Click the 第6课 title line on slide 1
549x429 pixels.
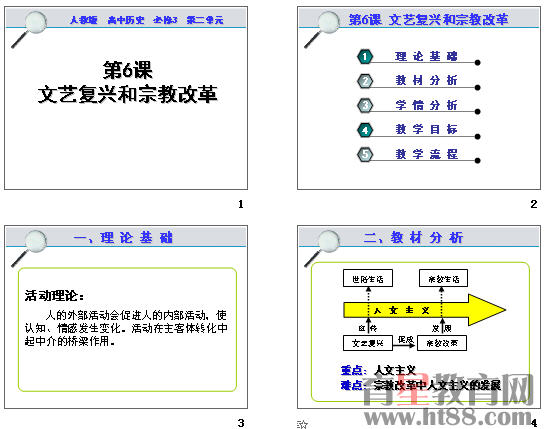click(127, 70)
